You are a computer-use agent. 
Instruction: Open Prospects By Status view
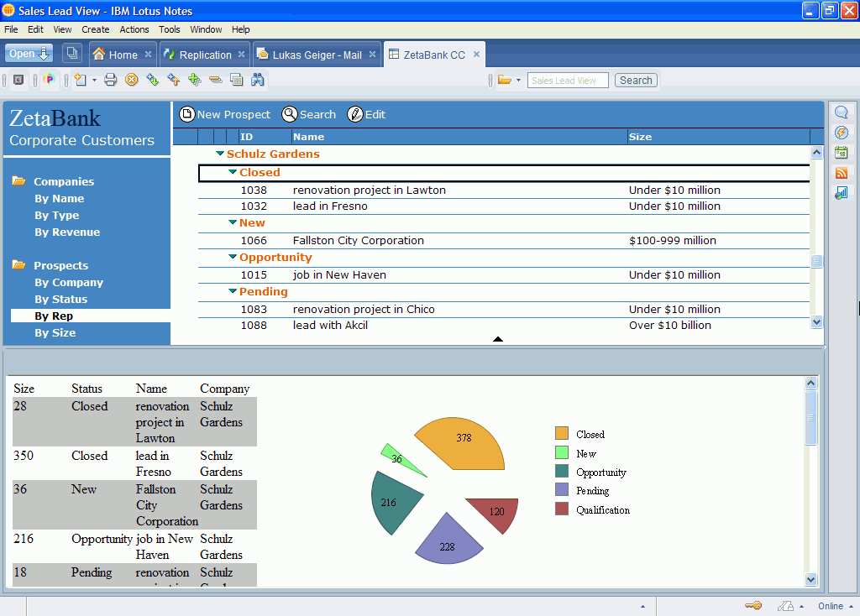pyautogui.click(x=60, y=300)
